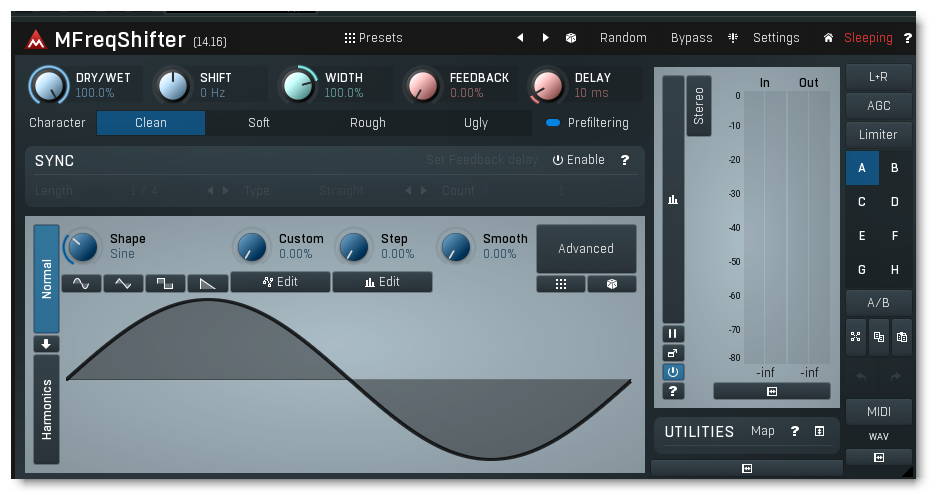Click the FEEDBACK knob
The width and height of the screenshot is (939, 502).
click(423, 86)
